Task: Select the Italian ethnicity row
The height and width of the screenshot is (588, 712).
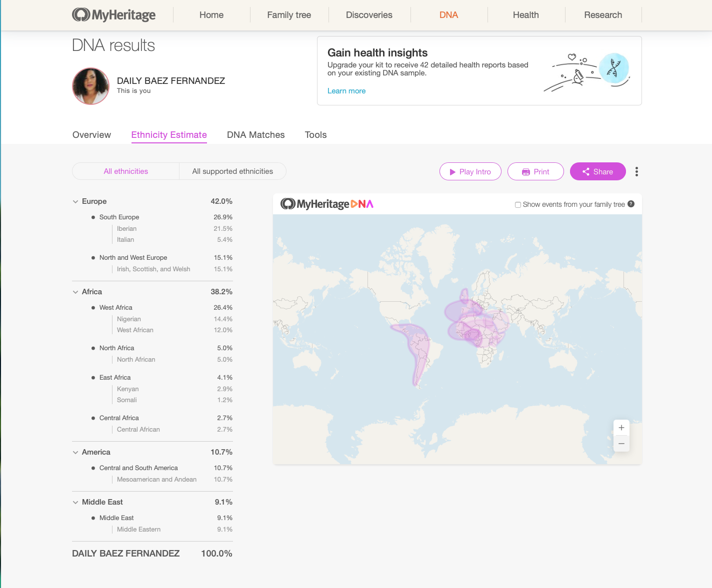Action: pos(174,240)
